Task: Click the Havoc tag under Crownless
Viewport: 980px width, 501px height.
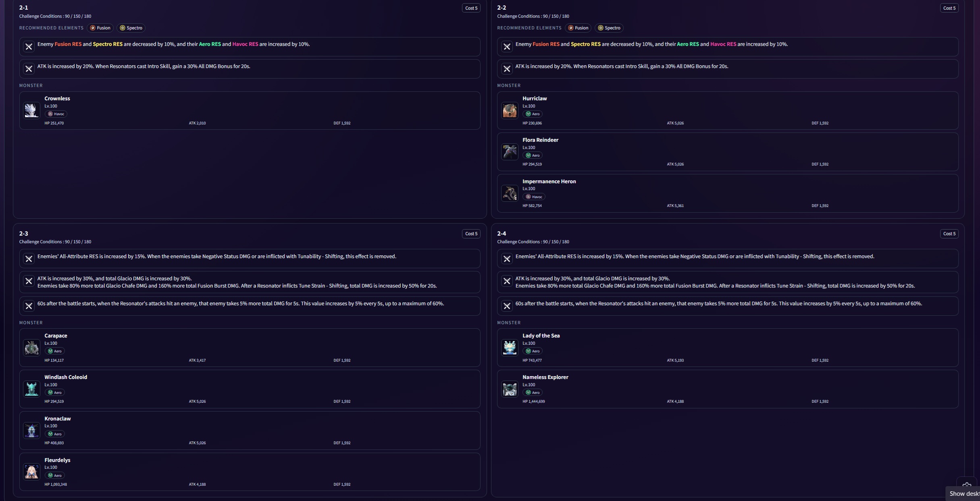Action: click(56, 114)
